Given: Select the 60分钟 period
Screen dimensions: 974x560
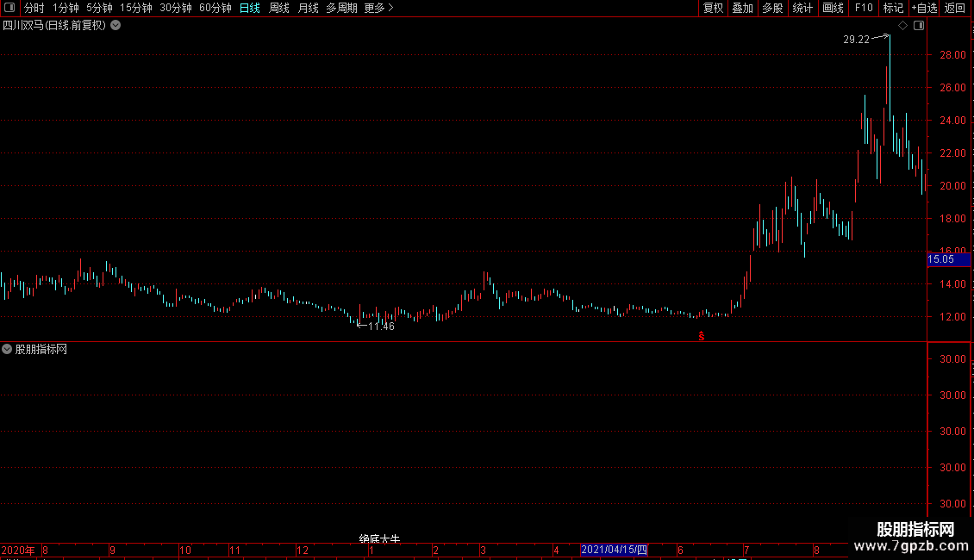Looking at the screenshot, I should (215, 8).
